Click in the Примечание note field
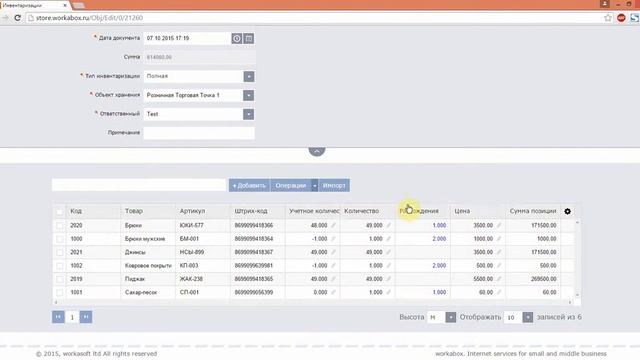The width and height of the screenshot is (640, 360). point(199,133)
